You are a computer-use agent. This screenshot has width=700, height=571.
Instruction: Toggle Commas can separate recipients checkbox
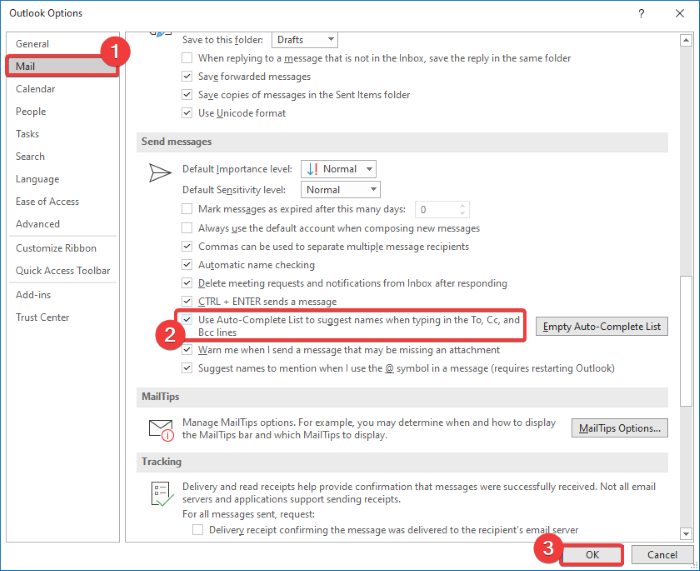click(187, 246)
